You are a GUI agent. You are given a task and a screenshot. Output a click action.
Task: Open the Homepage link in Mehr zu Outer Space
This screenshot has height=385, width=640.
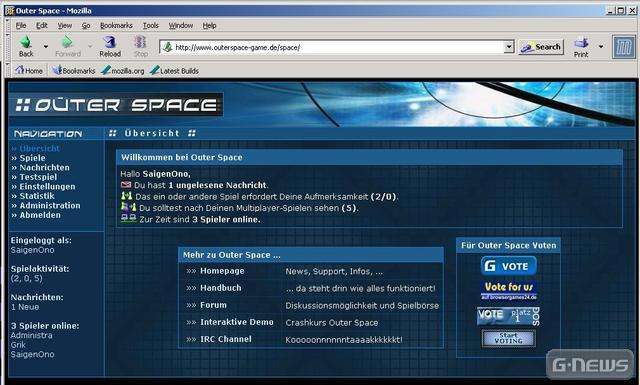pyautogui.click(x=222, y=271)
